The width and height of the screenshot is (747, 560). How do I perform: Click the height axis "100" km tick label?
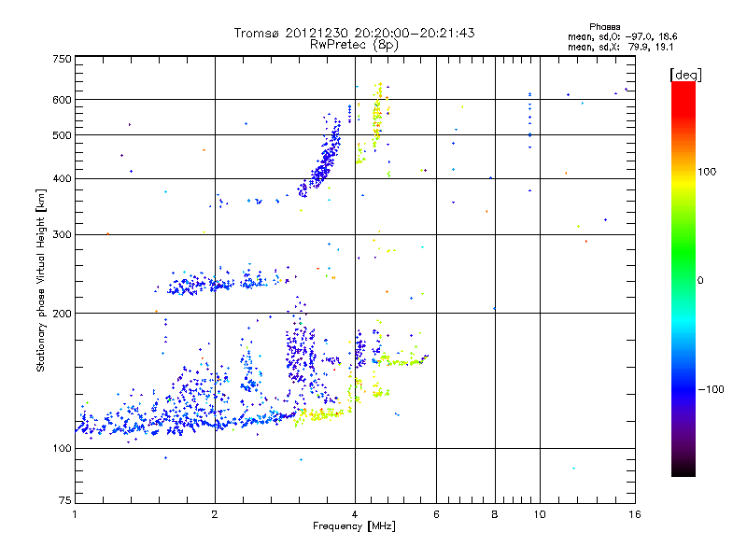(x=63, y=449)
